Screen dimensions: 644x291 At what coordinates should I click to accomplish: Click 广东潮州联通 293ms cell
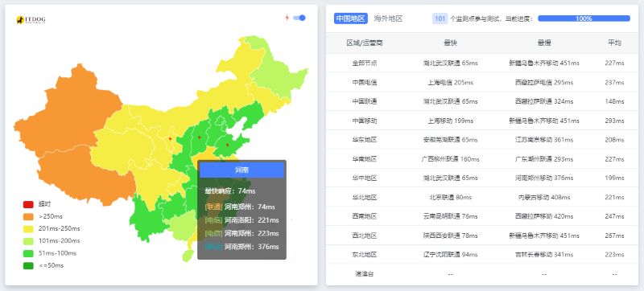(544, 159)
